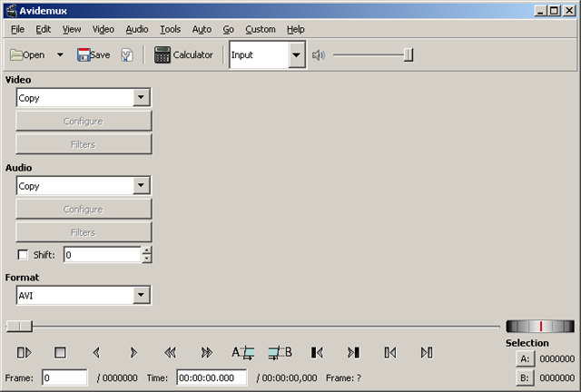This screenshot has width=581, height=392.
Task: Open the File menu
Action: pyautogui.click(x=17, y=29)
